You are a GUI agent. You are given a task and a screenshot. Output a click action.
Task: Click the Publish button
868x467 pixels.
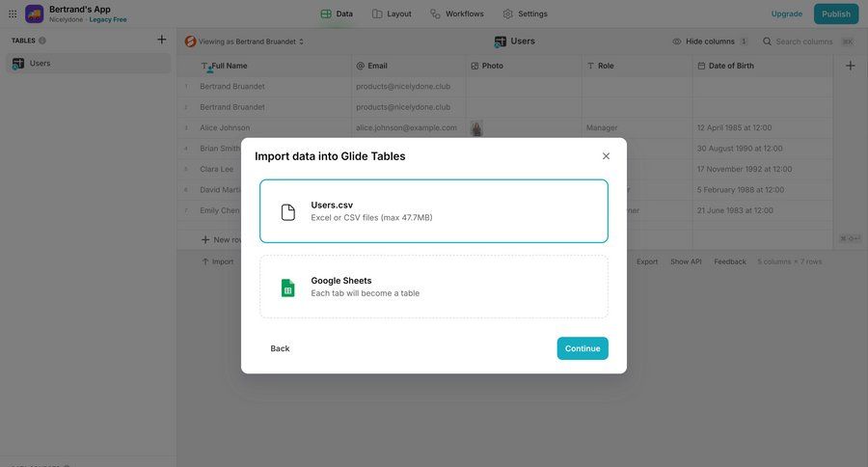pyautogui.click(x=835, y=14)
